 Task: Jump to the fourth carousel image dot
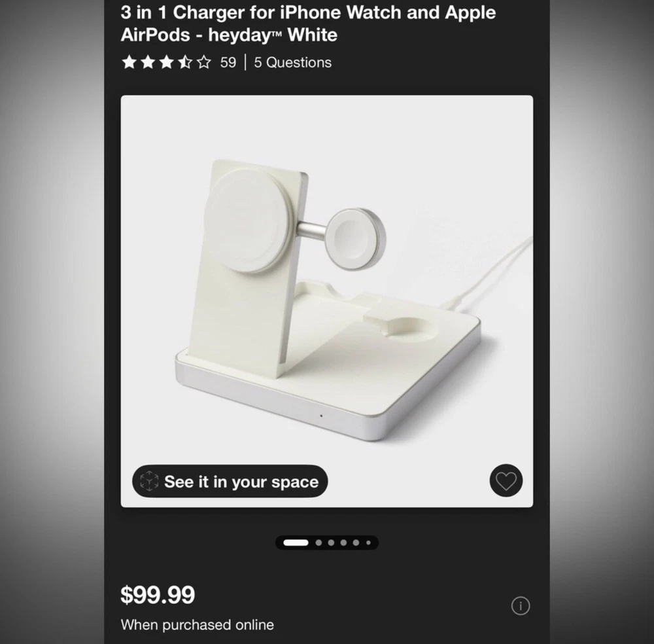click(343, 543)
